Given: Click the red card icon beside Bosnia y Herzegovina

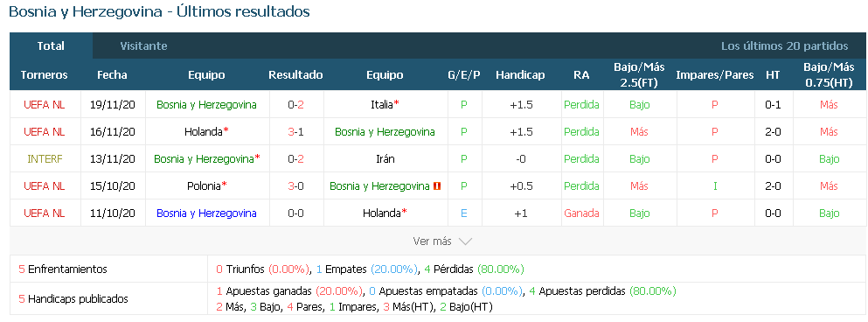Looking at the screenshot, I should point(436,186).
